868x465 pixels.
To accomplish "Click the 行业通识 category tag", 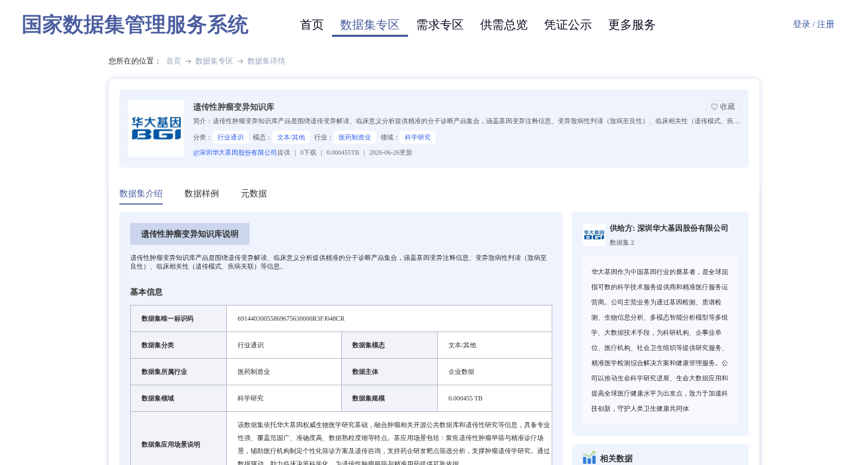I will [x=231, y=137].
